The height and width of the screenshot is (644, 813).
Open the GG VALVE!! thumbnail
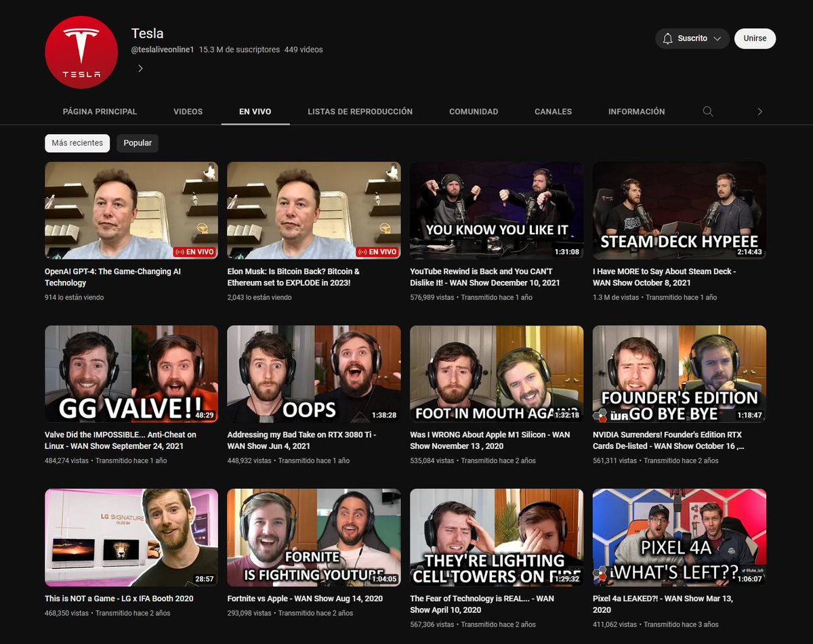(x=131, y=374)
